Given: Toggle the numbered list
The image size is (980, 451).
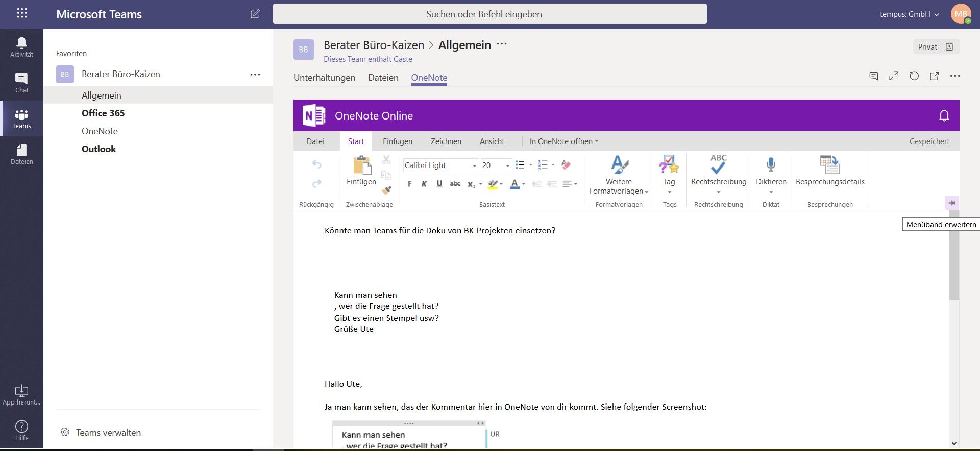Looking at the screenshot, I should pos(543,165).
